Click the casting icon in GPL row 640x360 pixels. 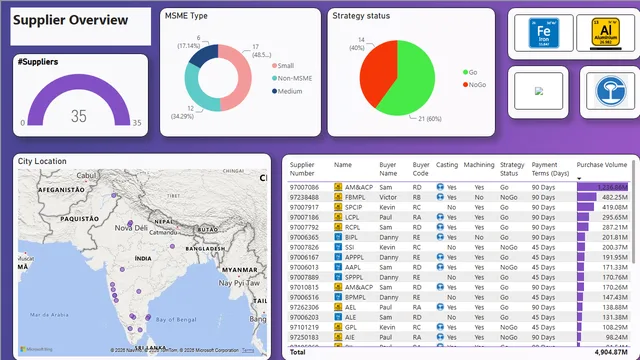tap(440, 327)
